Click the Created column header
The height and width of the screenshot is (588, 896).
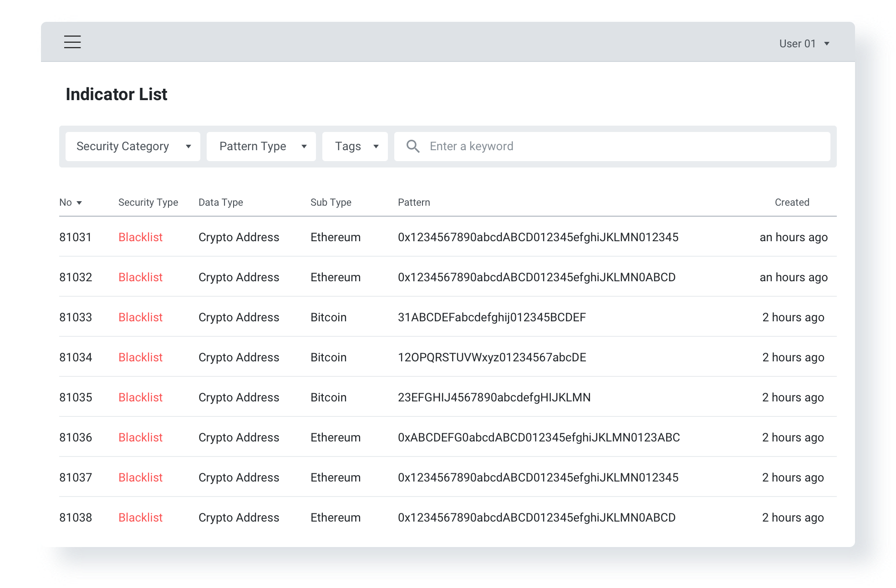coord(792,203)
